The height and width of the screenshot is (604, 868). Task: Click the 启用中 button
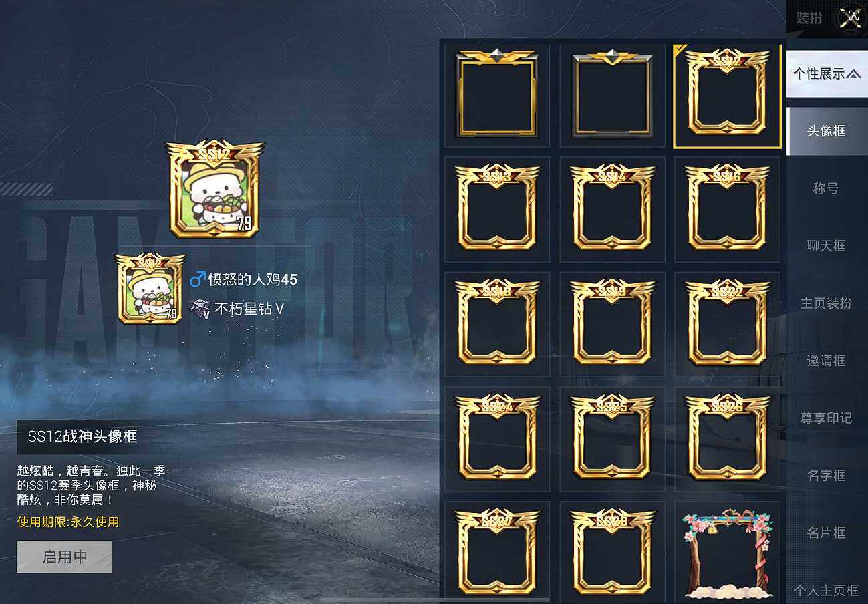tap(65, 557)
